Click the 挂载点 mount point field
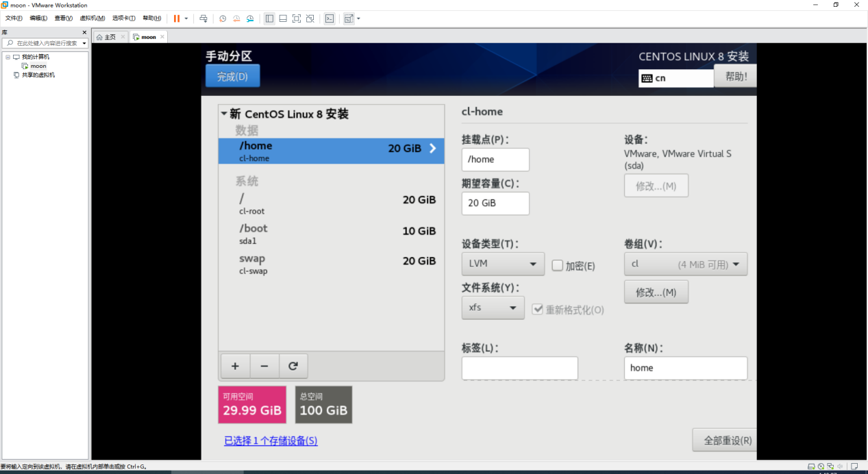Viewport: 868px width, 474px height. 495,159
